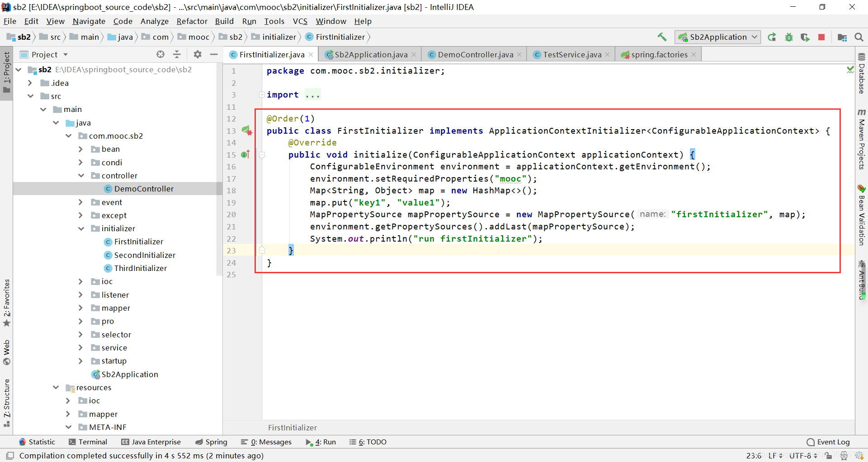Image resolution: width=868 pixels, height=462 pixels.
Task: Fold the initialize method at line 15
Action: tap(262, 155)
